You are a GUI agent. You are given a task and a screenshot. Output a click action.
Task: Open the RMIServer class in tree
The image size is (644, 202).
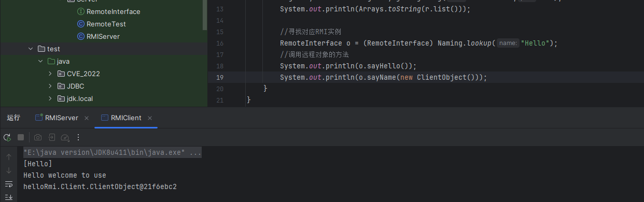tap(103, 36)
